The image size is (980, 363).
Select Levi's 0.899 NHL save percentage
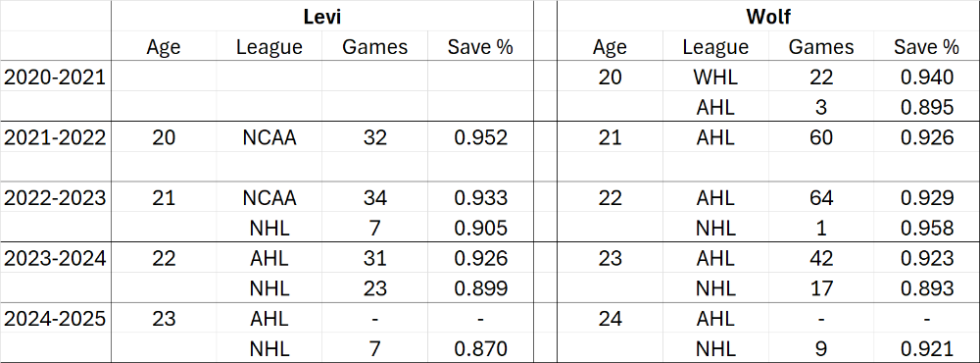[x=480, y=287]
